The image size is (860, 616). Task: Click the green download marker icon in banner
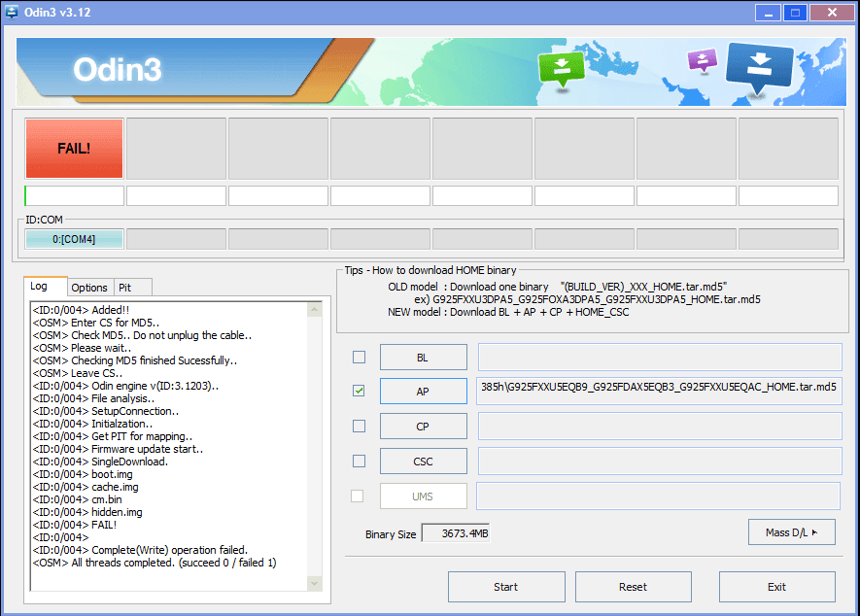[x=561, y=69]
